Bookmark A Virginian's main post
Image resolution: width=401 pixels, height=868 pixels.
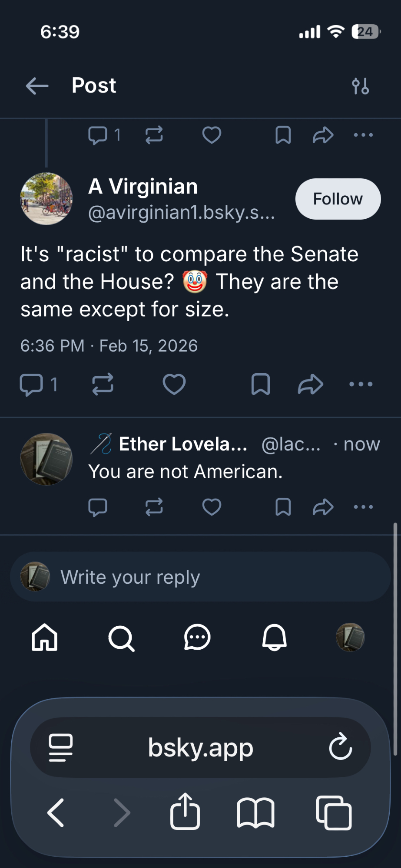tap(260, 384)
